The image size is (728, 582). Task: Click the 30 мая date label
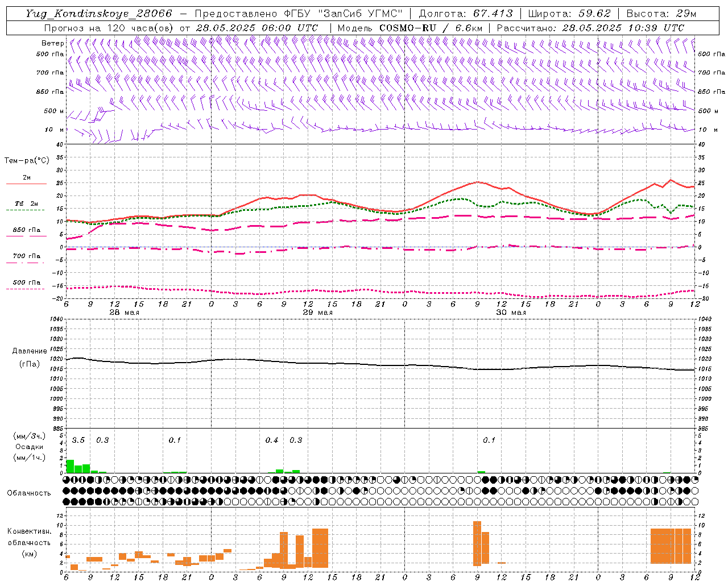[511, 313]
